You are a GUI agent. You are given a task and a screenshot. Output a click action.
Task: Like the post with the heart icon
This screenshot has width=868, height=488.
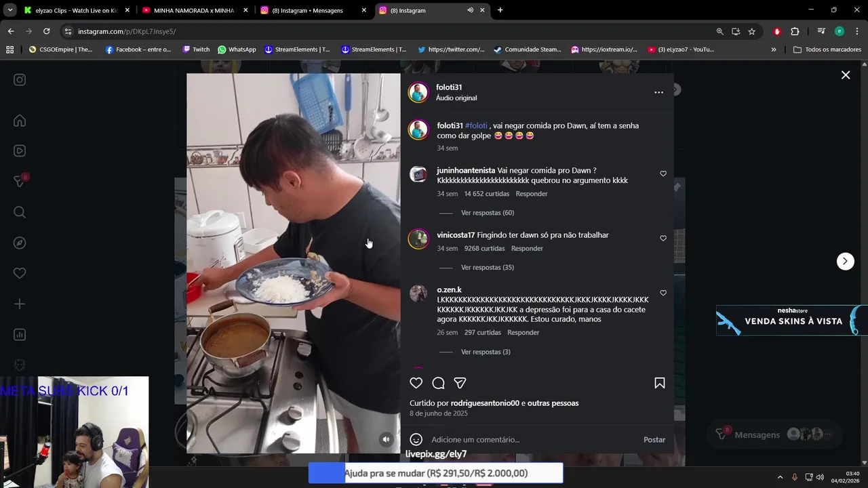click(416, 383)
